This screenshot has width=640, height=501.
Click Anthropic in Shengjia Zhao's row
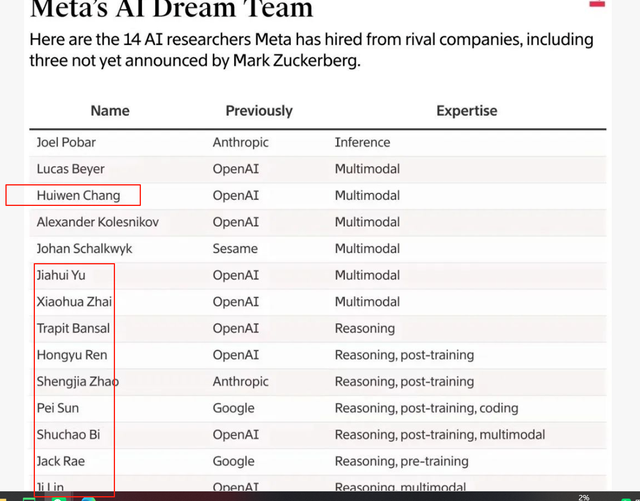(240, 381)
